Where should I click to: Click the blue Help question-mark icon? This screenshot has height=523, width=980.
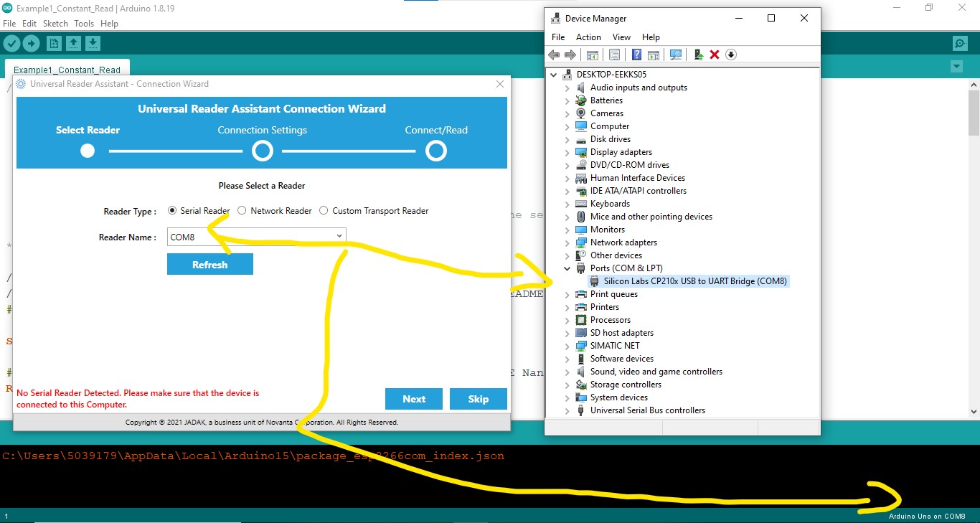636,55
